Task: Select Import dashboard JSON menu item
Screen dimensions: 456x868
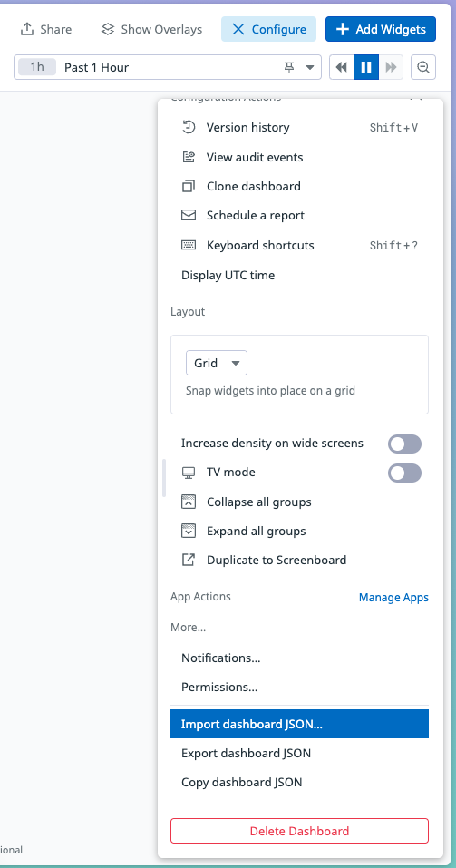Action: coord(299,724)
